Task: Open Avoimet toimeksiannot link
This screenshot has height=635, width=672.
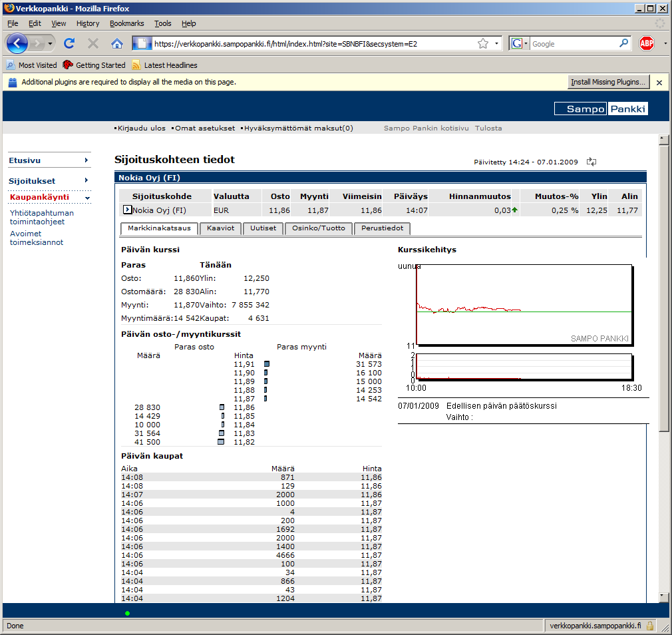Action: (x=37, y=238)
